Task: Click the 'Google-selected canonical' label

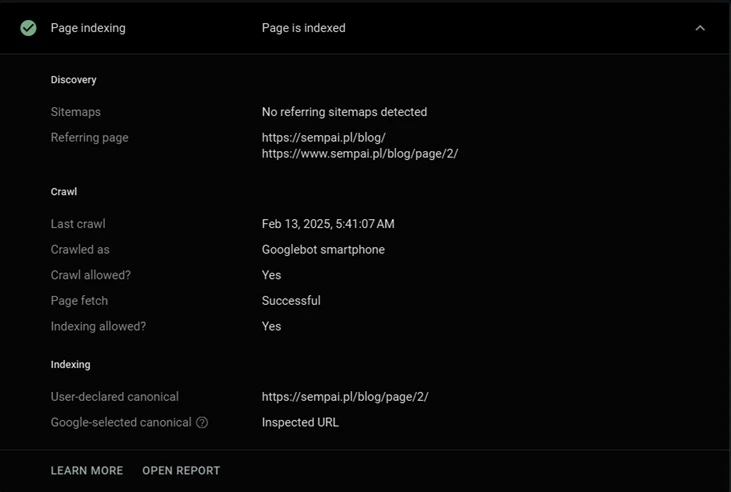Action: point(120,423)
